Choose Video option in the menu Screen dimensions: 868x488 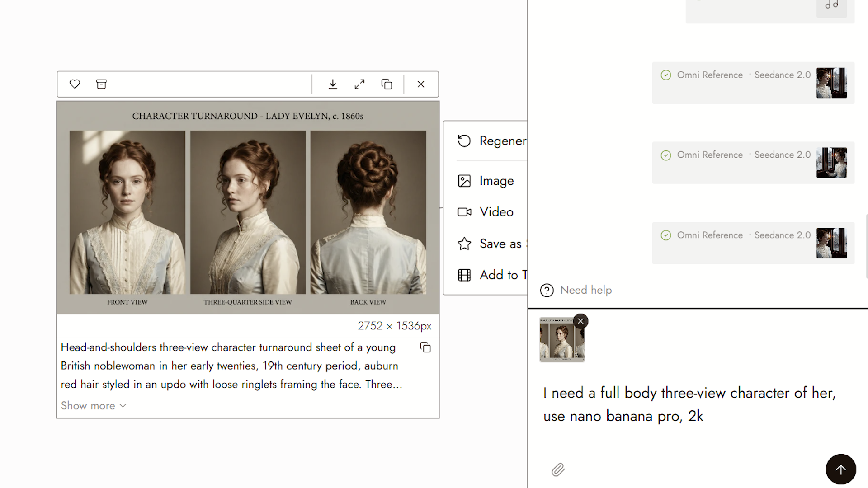(x=486, y=212)
